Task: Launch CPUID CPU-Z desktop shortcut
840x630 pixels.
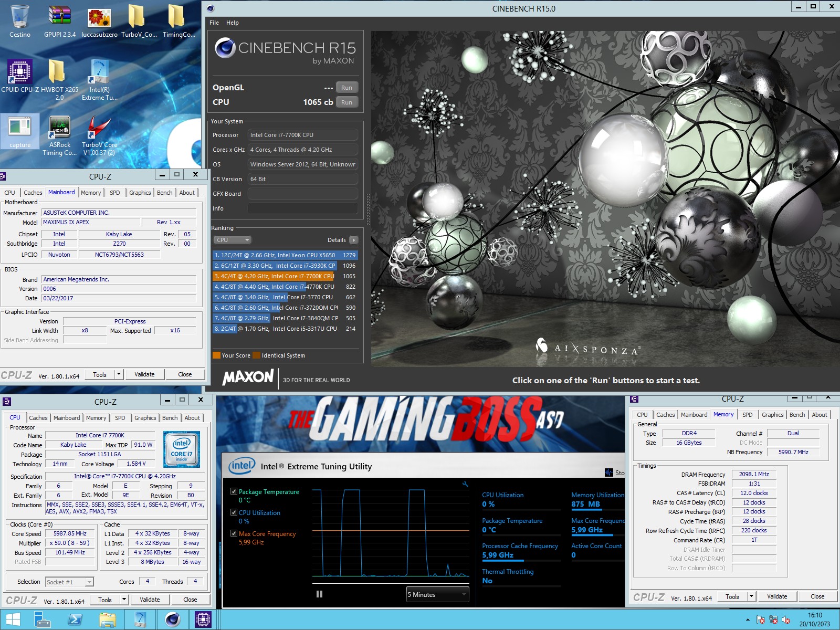Action: 20,76
